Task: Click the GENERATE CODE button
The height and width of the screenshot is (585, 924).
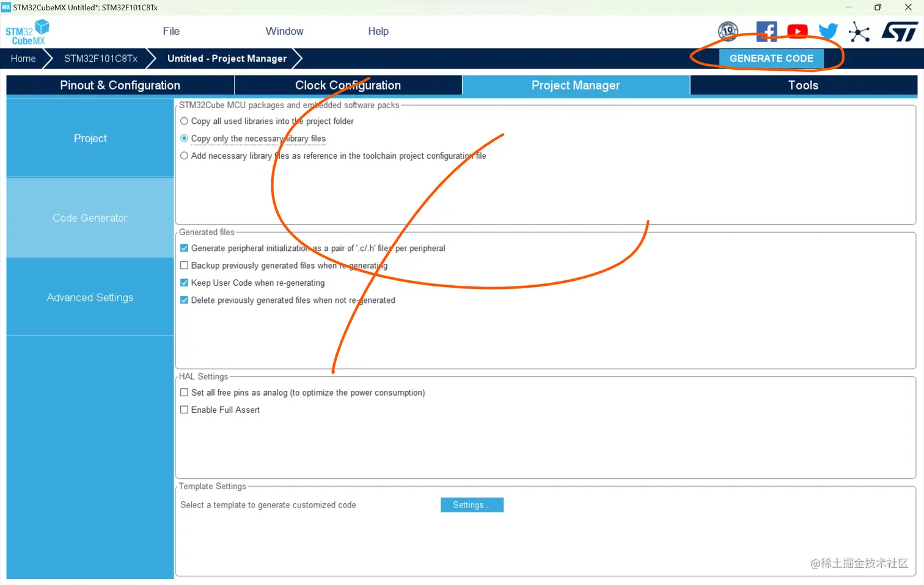Action: tap(771, 59)
